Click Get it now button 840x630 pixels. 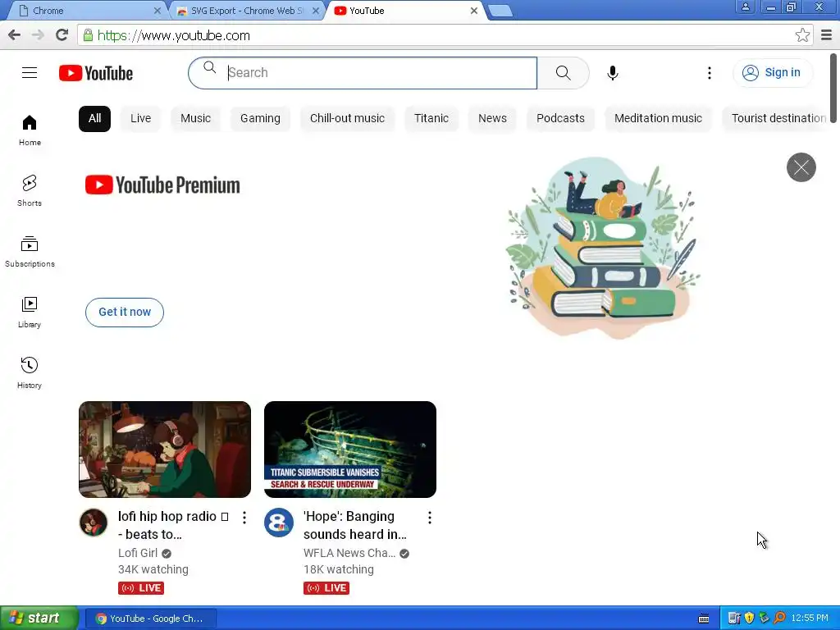[x=125, y=313]
